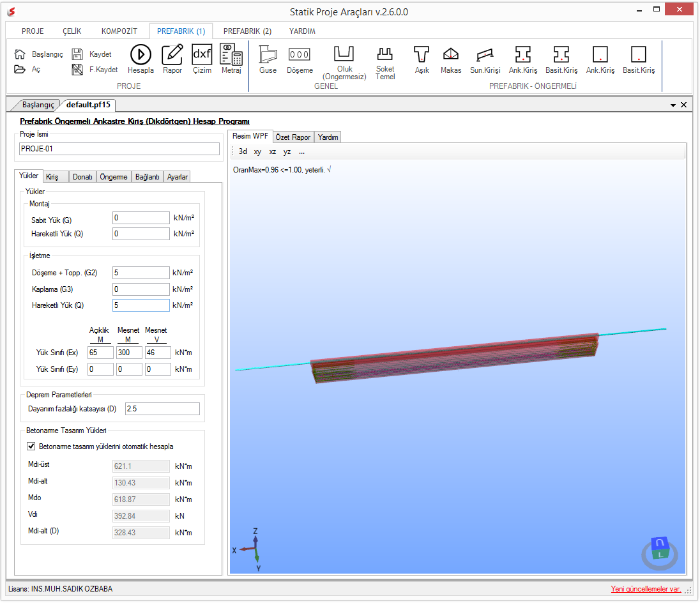Switch the viewport to xz view
Viewport: 700px width, 603px height.
coord(272,152)
